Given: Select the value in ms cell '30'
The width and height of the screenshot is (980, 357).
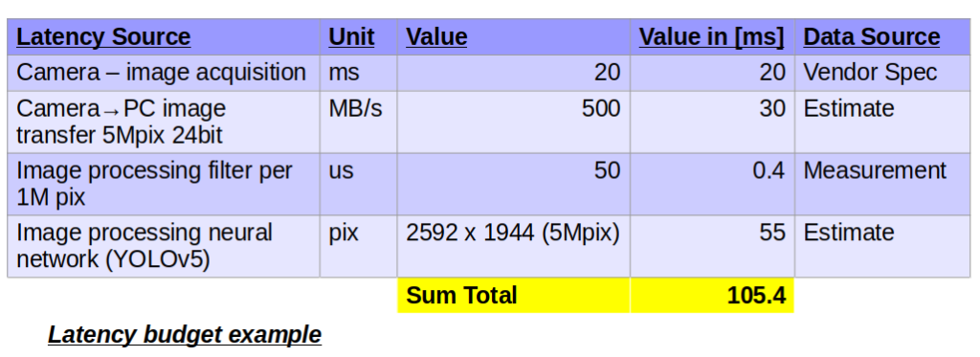Looking at the screenshot, I should tap(712, 122).
